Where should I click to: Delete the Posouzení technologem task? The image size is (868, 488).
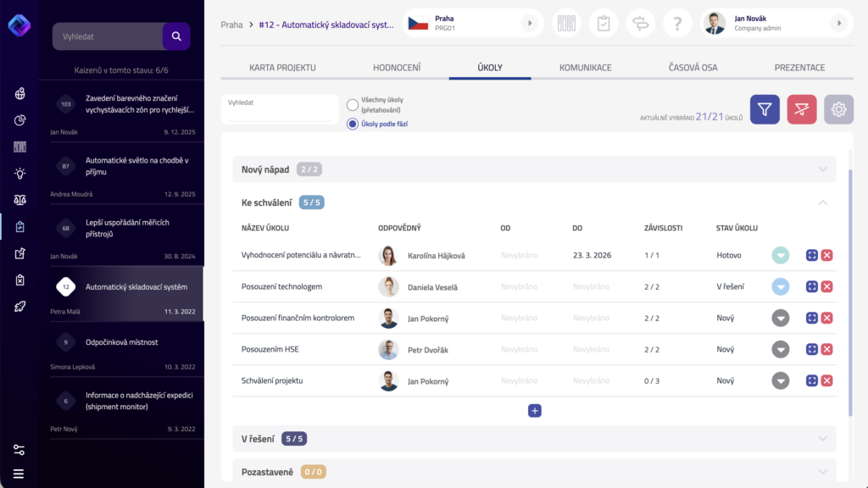826,286
